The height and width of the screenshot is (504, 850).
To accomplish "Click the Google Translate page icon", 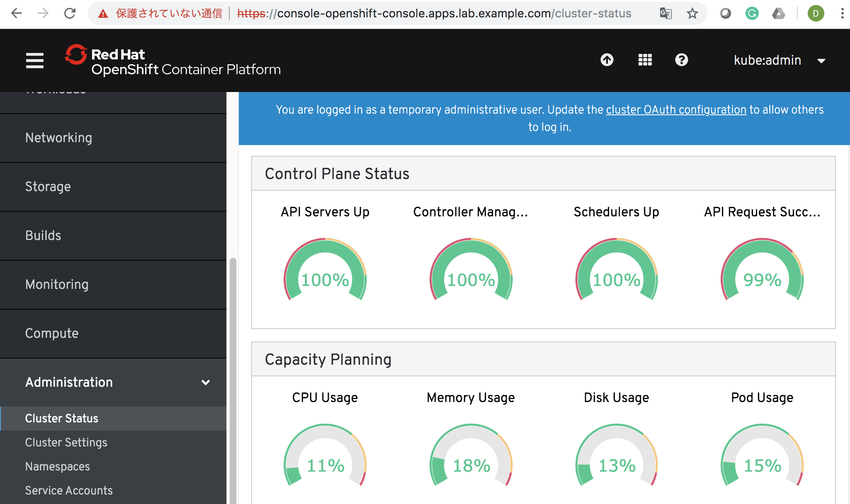I will (x=665, y=14).
